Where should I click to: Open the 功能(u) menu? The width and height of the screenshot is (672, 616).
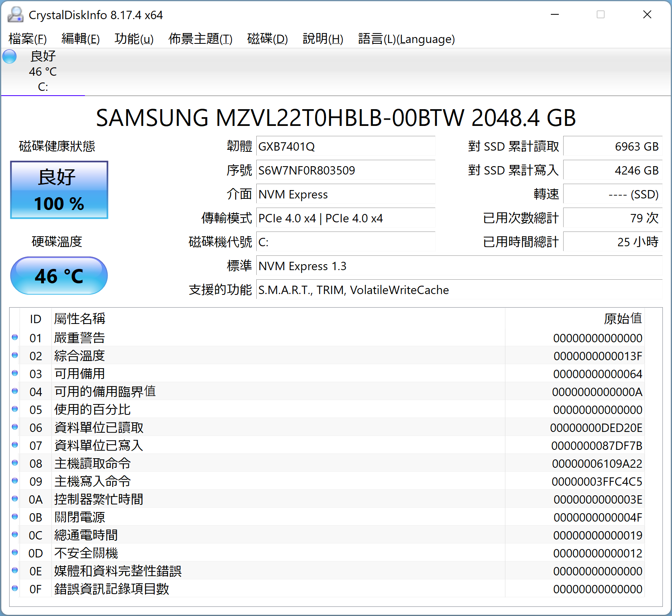click(134, 39)
